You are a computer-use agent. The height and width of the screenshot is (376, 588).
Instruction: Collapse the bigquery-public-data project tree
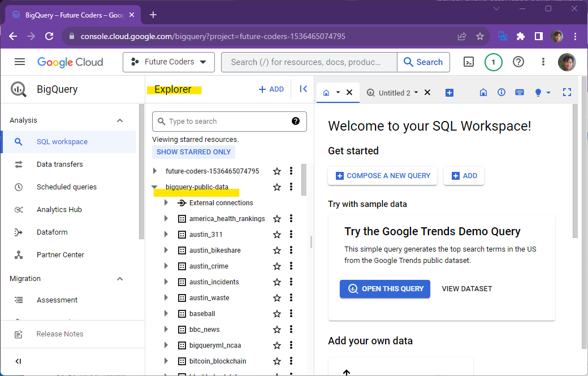[154, 187]
